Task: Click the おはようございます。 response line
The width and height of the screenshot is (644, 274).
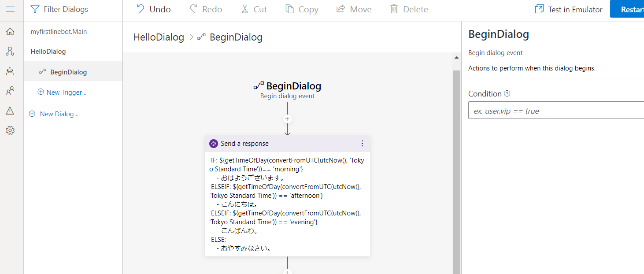Action: pyautogui.click(x=252, y=178)
